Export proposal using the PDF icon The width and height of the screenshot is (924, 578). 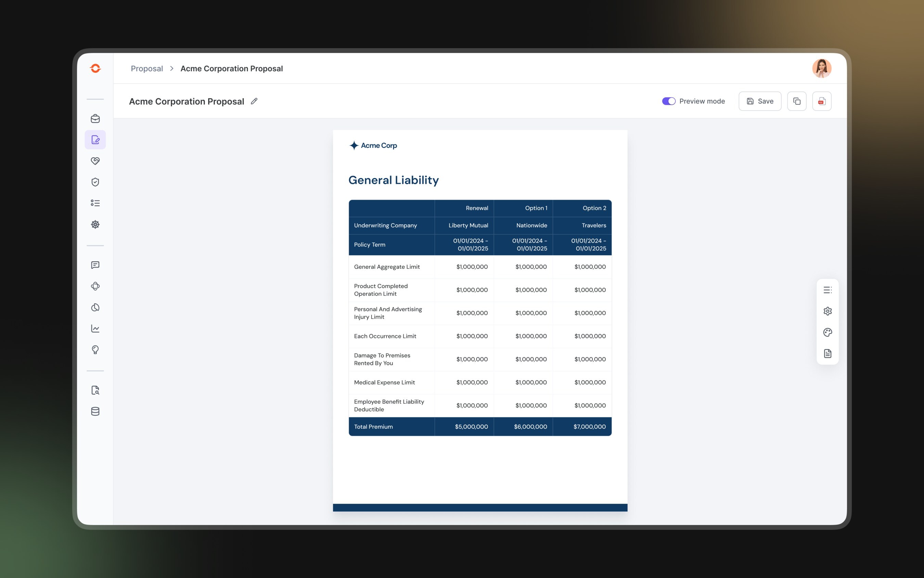[x=821, y=101]
